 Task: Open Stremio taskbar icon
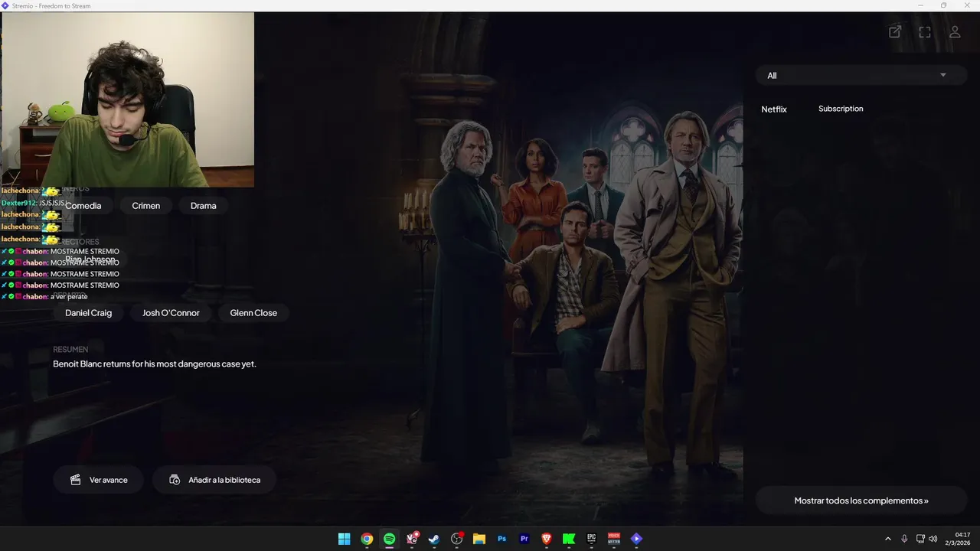point(636,539)
